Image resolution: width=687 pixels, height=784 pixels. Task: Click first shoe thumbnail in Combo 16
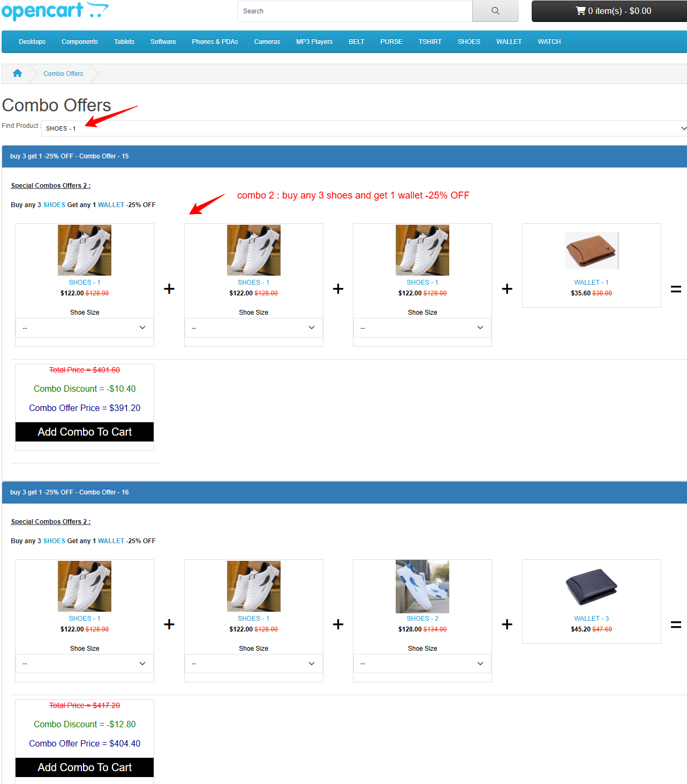tap(85, 586)
